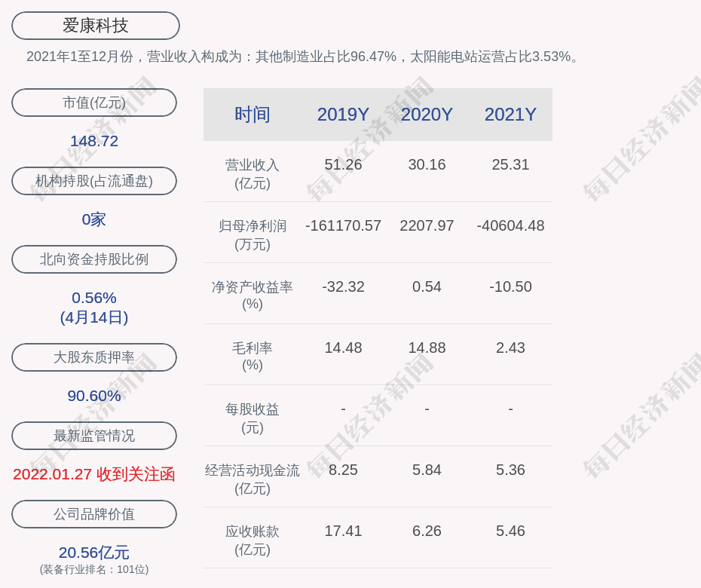Click the revenue composition sentence for 2021年1至12月份
The width and height of the screenshot is (701, 588).
click(x=303, y=57)
